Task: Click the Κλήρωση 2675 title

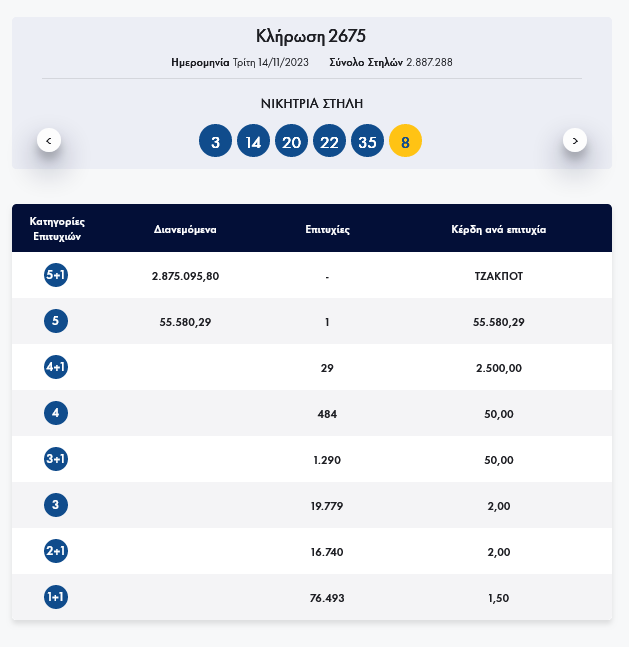Action: (311, 36)
